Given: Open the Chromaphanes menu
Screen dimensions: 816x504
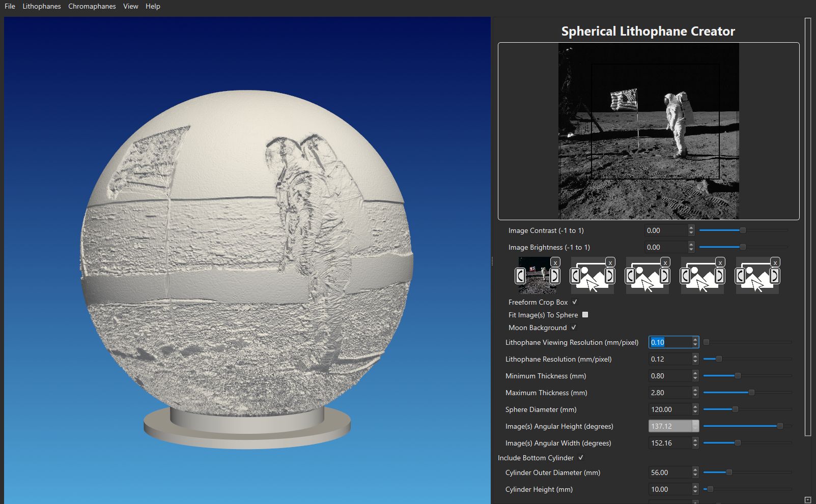Looking at the screenshot, I should pyautogui.click(x=92, y=6).
